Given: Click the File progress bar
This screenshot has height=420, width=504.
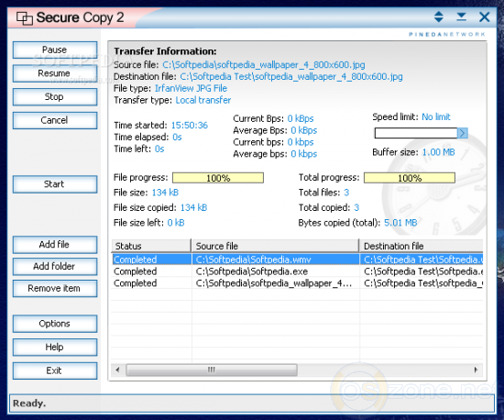Looking at the screenshot, I should click(x=218, y=178).
